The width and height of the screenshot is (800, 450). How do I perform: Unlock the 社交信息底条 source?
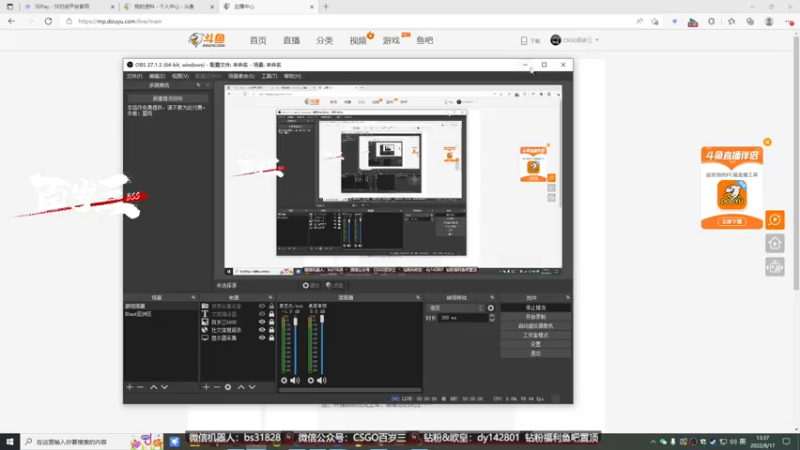coord(271,330)
